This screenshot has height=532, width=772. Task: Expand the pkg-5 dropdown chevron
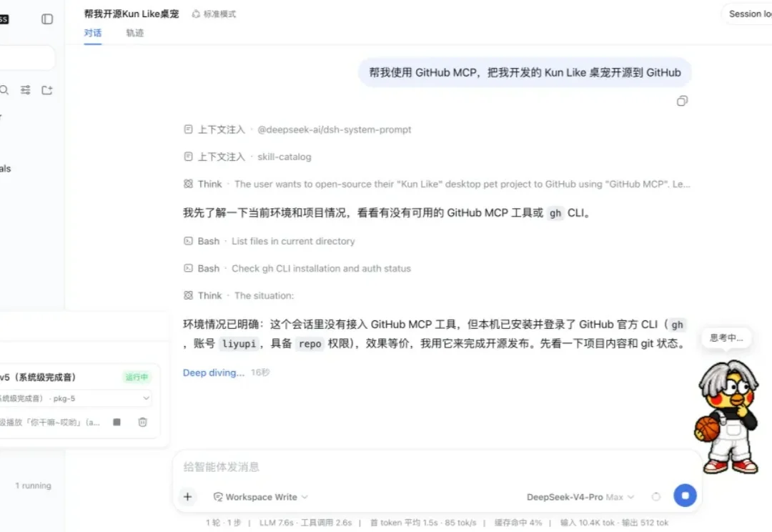(146, 398)
